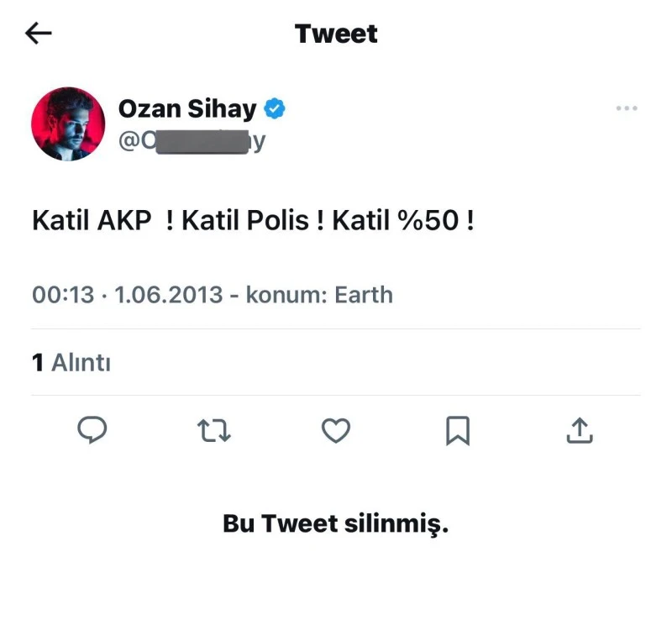Viewport: 672px width, 641px height.
Task: Click the 00:13 timestamp
Action: (63, 295)
